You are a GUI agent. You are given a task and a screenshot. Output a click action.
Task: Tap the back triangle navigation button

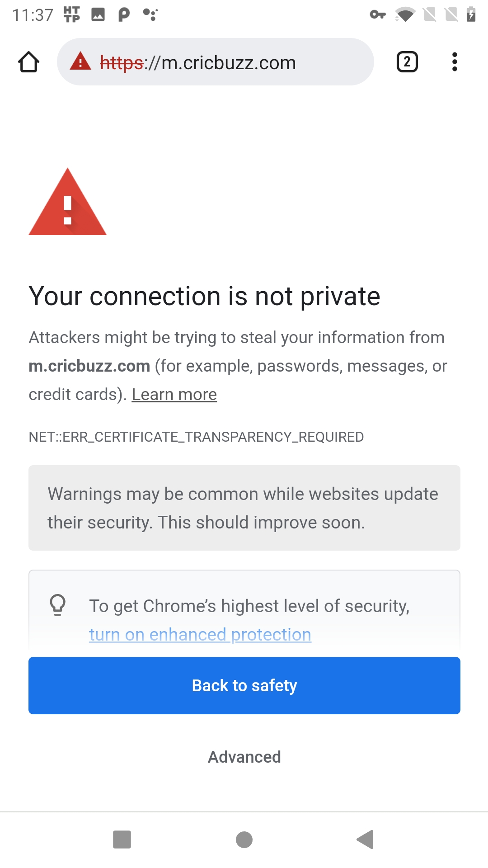(366, 840)
